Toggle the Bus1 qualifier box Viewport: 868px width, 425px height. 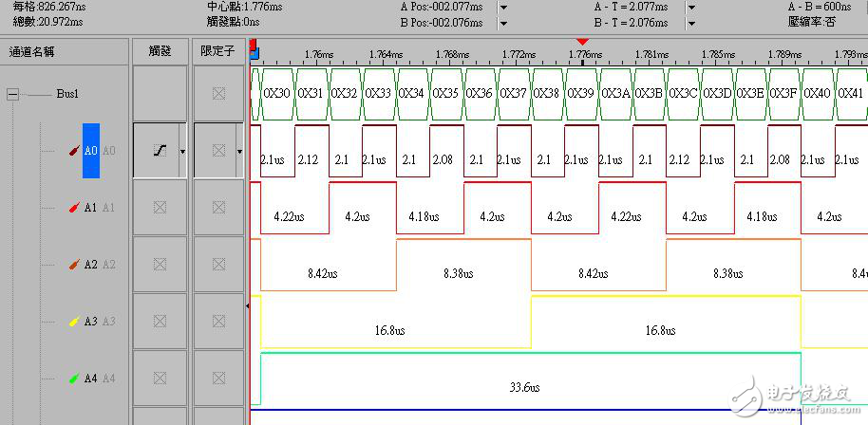click(219, 93)
